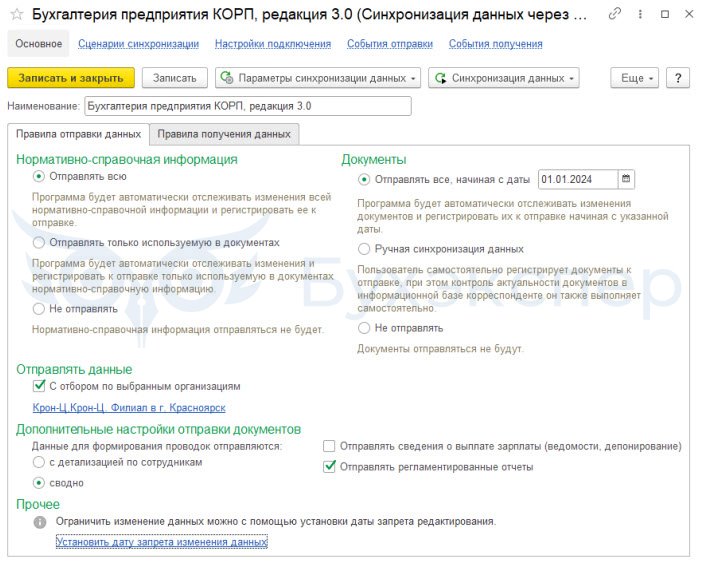The image size is (703, 564).
Task: Close the synchronization settings window
Action: [689, 14]
